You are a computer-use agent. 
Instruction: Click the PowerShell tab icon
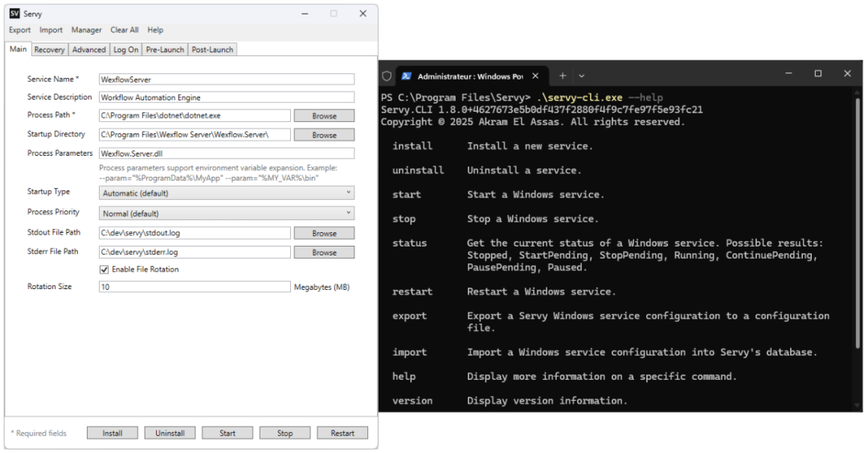407,75
